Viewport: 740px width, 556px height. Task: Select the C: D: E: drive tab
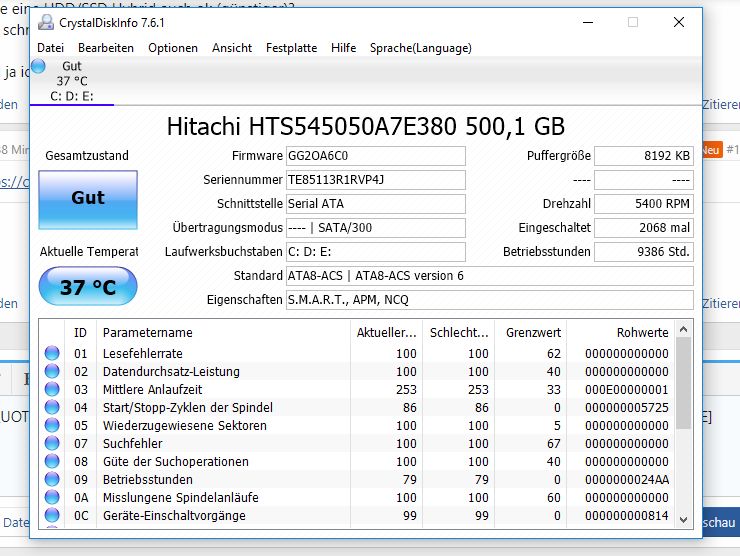point(72,81)
